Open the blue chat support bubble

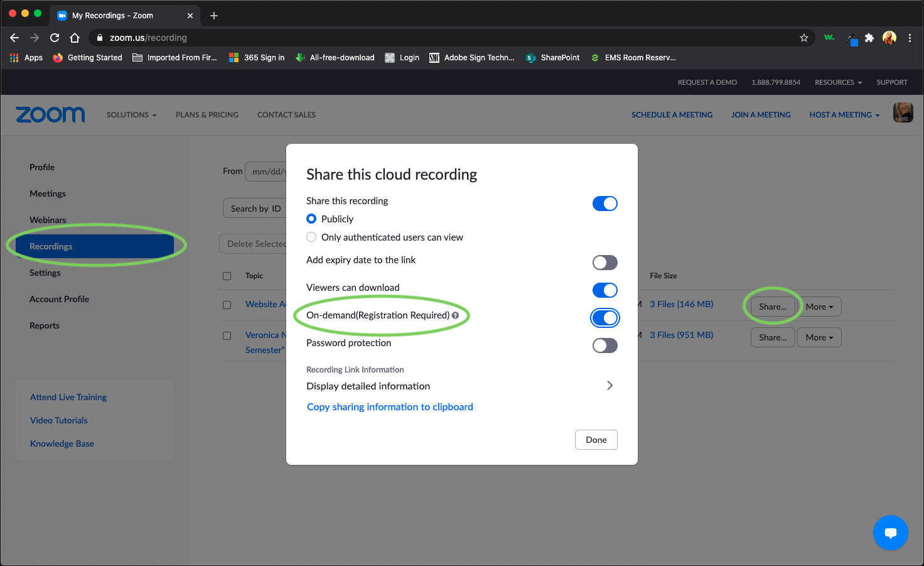(x=890, y=533)
